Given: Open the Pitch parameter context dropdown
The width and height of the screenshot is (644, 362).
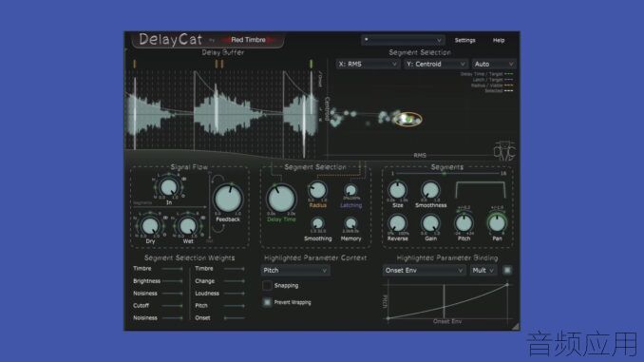Looking at the screenshot, I should point(294,271).
